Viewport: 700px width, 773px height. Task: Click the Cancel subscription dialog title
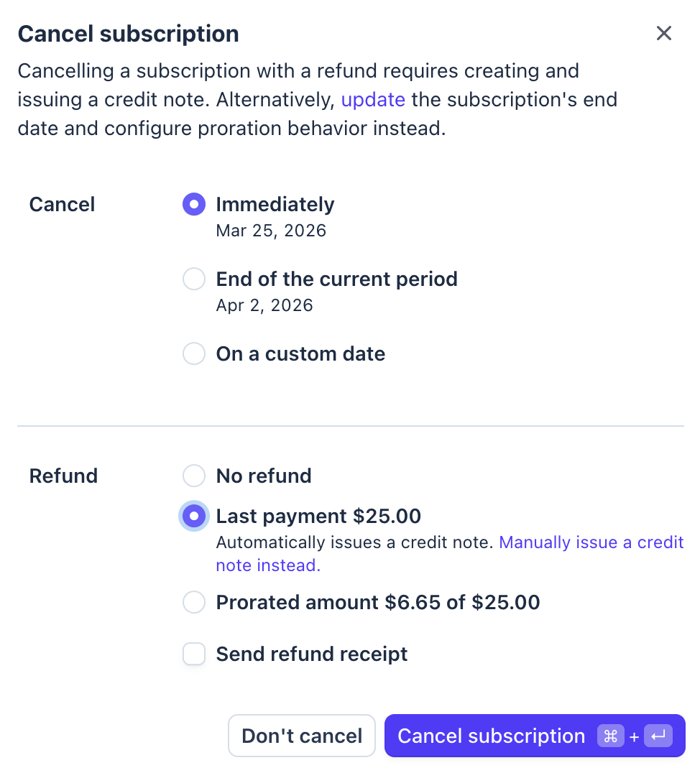128,34
